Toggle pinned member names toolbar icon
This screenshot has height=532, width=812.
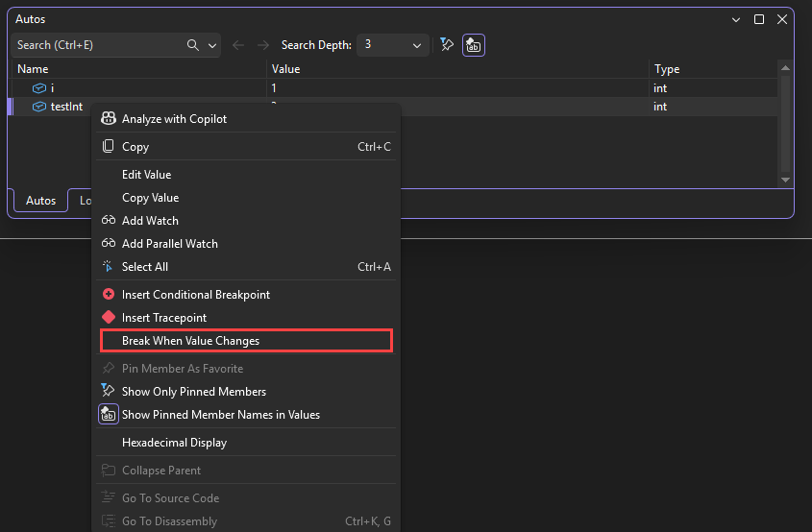474,45
